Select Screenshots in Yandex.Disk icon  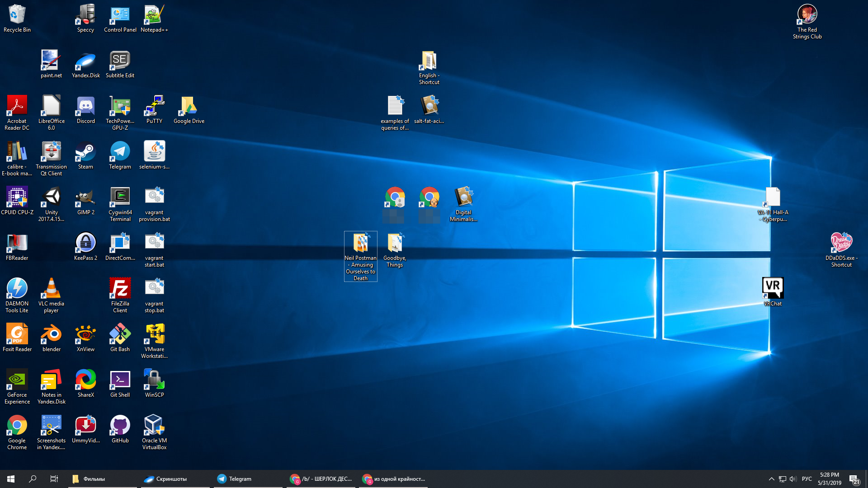(52, 432)
